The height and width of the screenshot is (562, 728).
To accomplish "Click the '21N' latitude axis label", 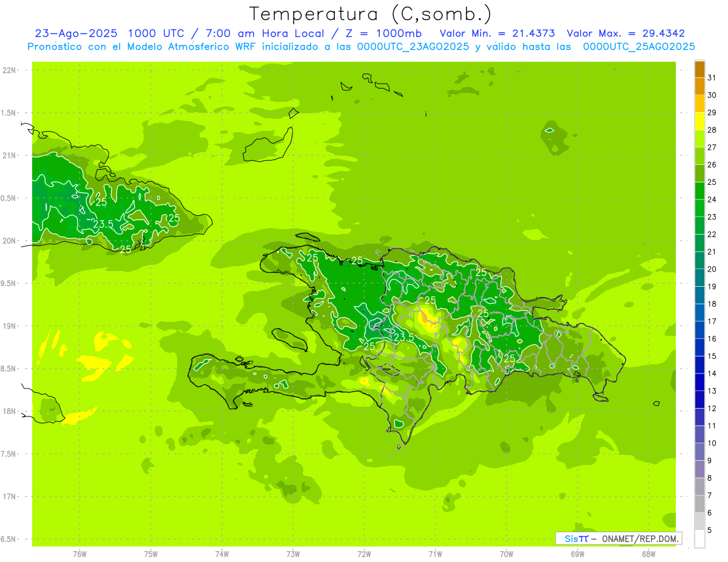I will [10, 155].
